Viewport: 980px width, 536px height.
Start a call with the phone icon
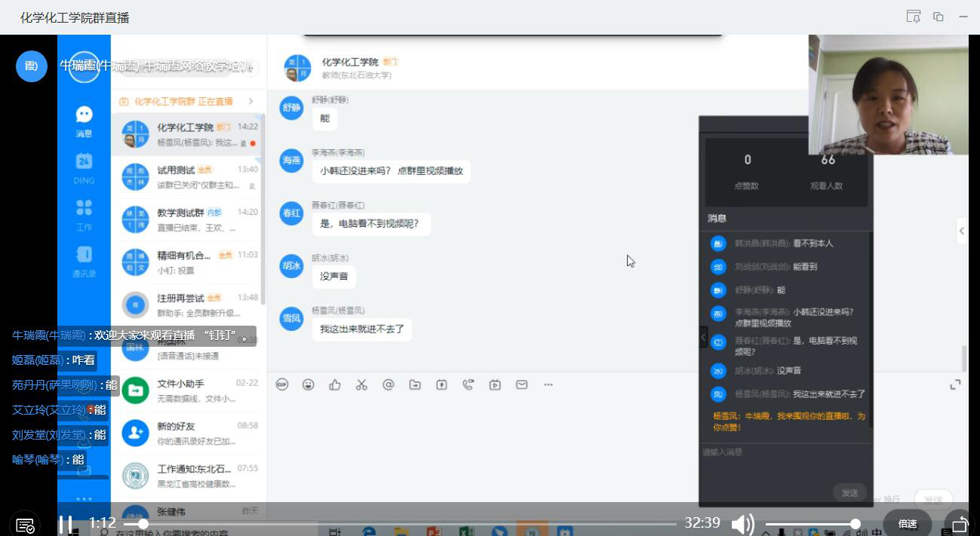click(468, 384)
